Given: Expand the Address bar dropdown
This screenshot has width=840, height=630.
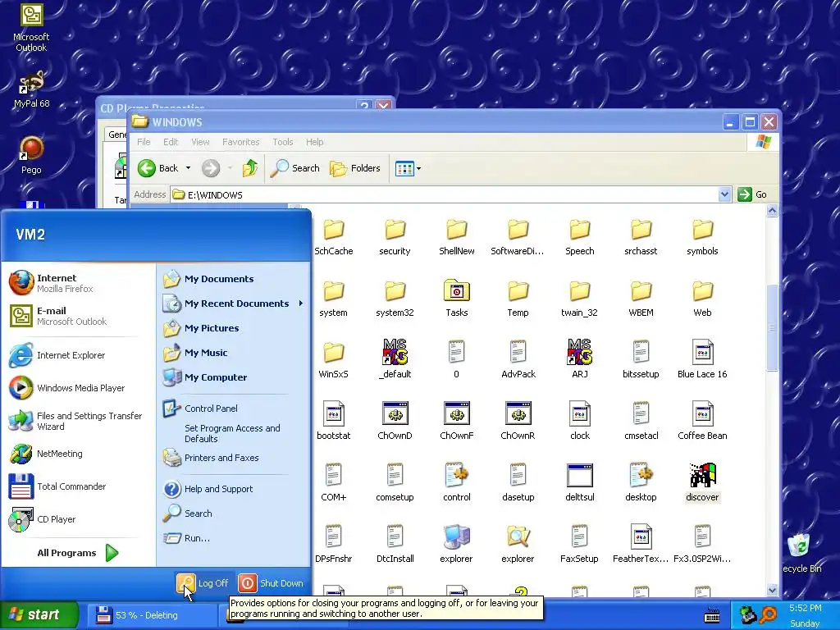Looking at the screenshot, I should (724, 194).
